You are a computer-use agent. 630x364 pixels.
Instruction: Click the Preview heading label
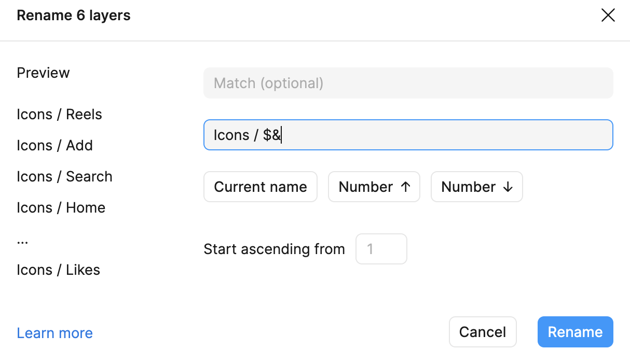tap(43, 73)
